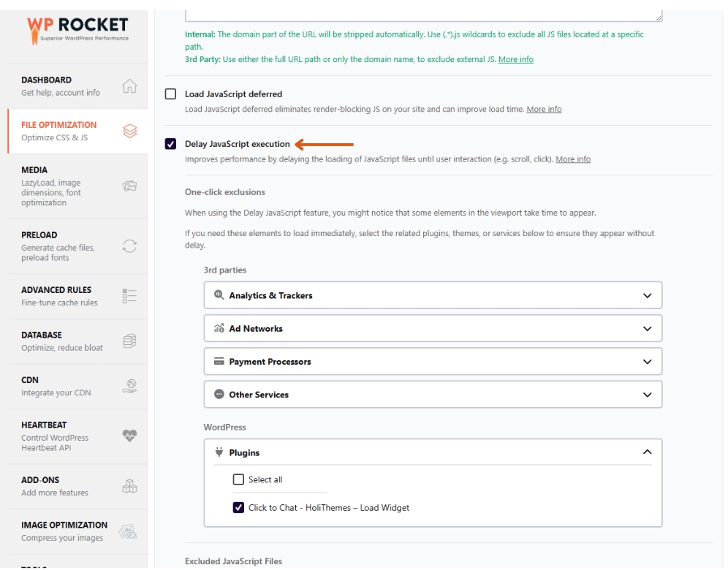Open More info link for Delay JavaScript
The width and height of the screenshot is (728, 570).
[x=573, y=159]
